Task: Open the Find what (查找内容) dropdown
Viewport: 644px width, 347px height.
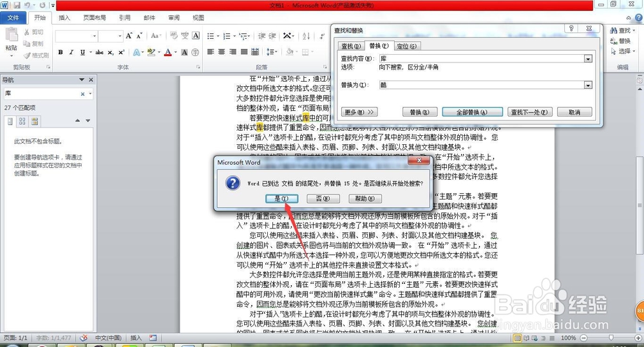Action: point(588,59)
